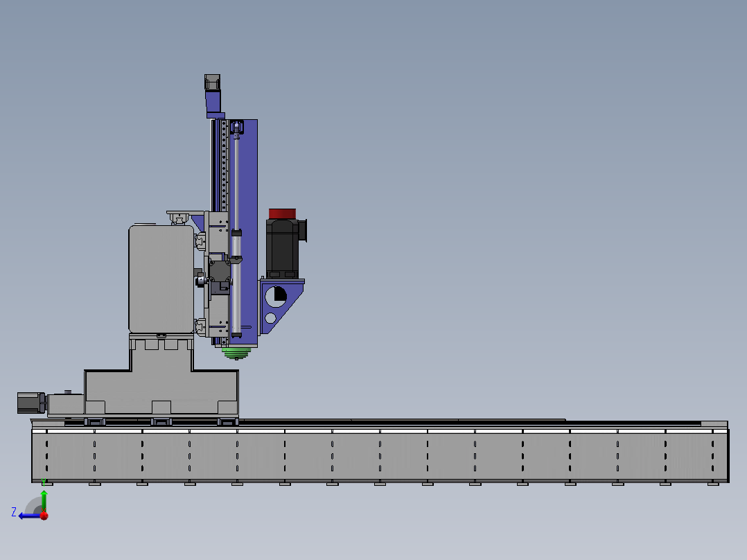
Task: Click the blue "Z" axis label
Action: pos(14,512)
